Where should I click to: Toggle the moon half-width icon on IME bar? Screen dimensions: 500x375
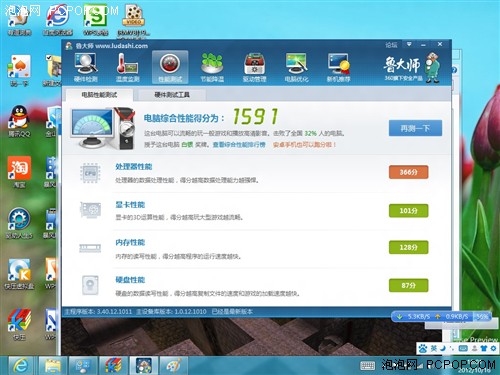coord(443,349)
